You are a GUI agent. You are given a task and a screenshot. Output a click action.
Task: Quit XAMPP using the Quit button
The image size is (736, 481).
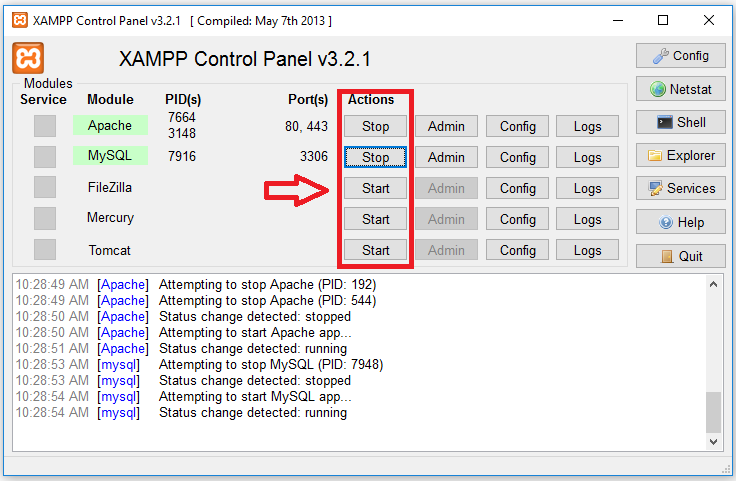pos(680,255)
